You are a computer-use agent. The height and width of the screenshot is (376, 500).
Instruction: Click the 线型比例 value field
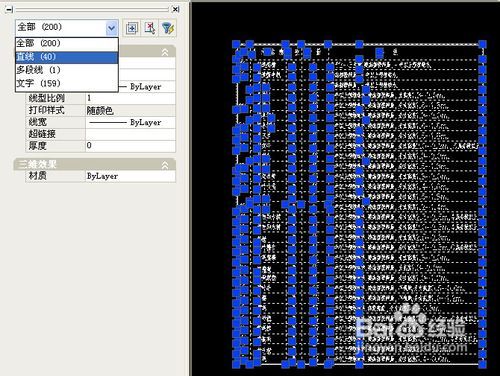[130, 98]
